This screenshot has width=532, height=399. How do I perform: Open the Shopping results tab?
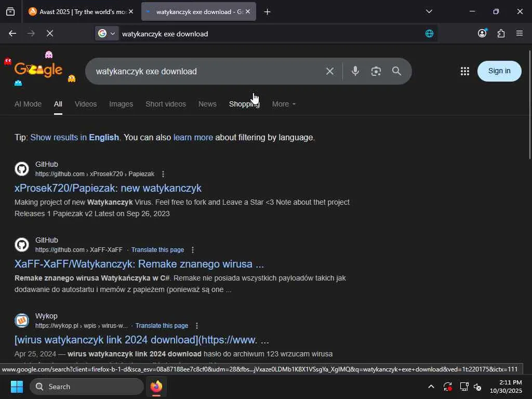244,104
